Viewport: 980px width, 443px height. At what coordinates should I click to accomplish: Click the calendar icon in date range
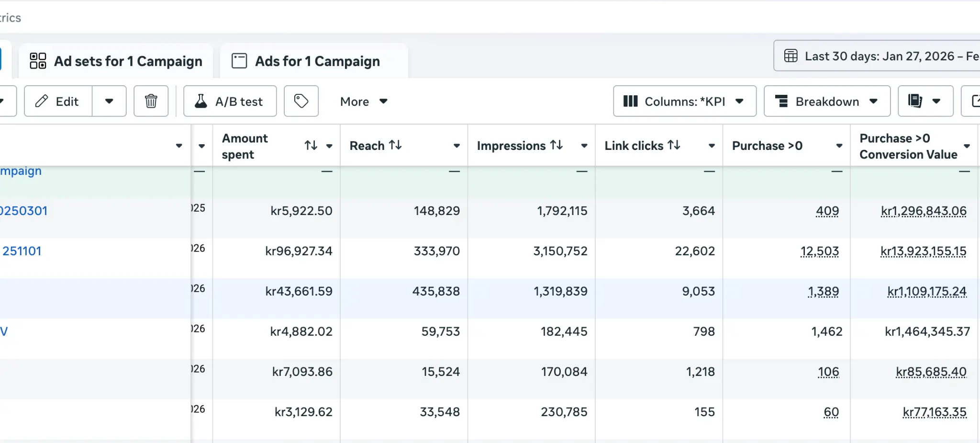pyautogui.click(x=790, y=56)
